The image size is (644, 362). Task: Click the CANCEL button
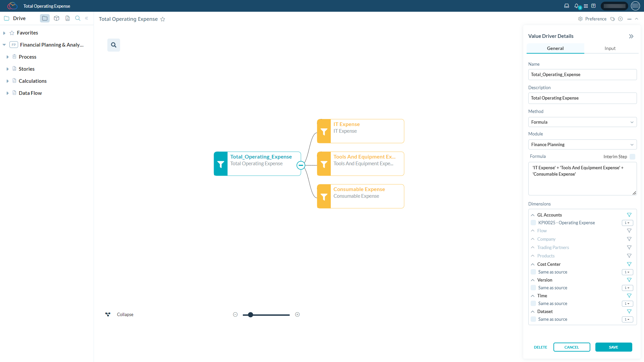[x=572, y=347]
